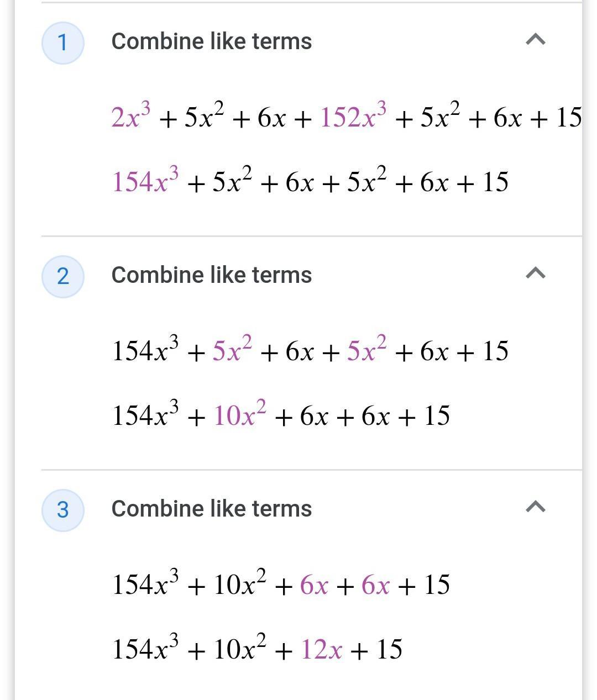Click the step 1 number badge
Viewport: 597px width, 700px height.
(x=63, y=43)
